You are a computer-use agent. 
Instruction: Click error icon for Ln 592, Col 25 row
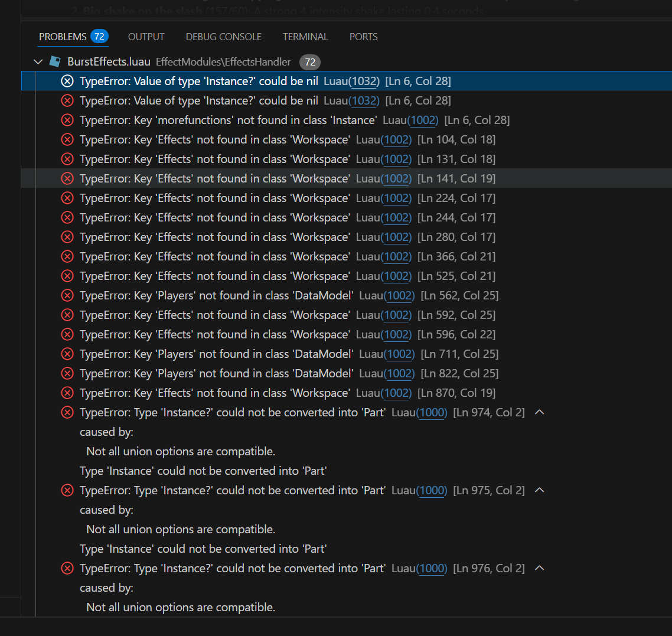pos(67,315)
